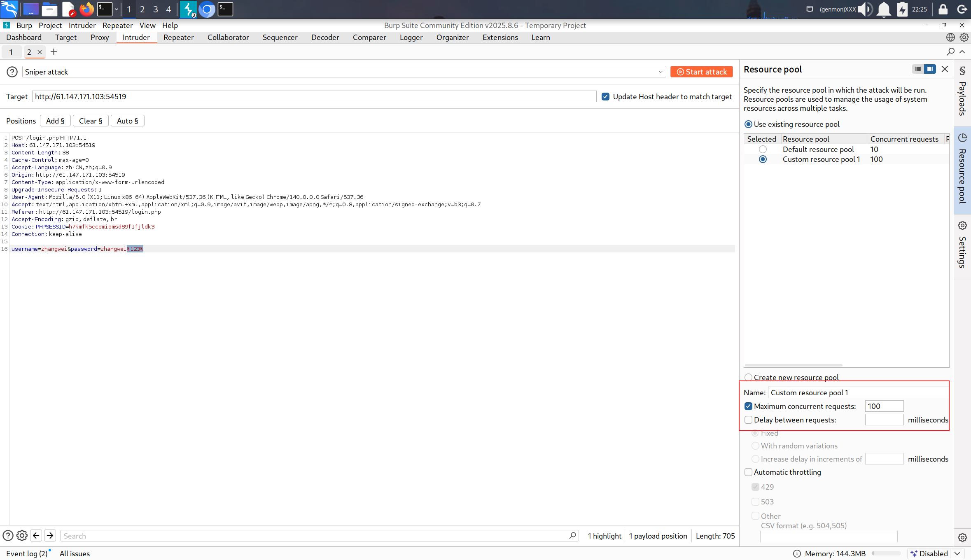This screenshot has height=560, width=971.
Task: Open the globe icon in top-right toolbar
Action: [950, 37]
